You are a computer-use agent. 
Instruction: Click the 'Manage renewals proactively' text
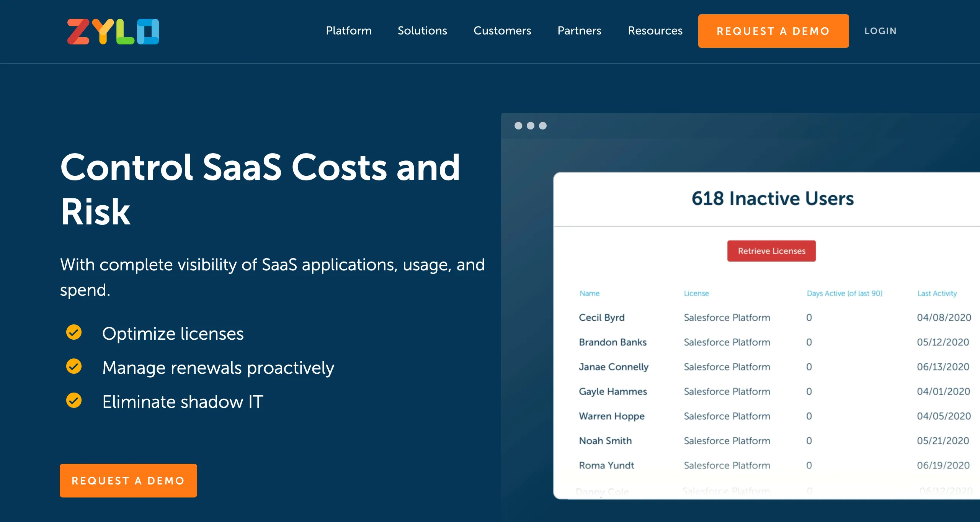(218, 368)
